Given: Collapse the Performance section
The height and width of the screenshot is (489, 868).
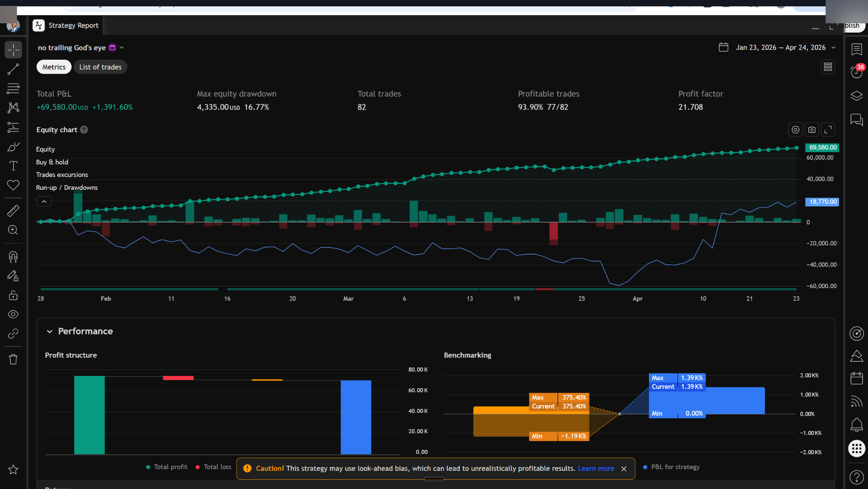Looking at the screenshot, I should click(x=50, y=331).
